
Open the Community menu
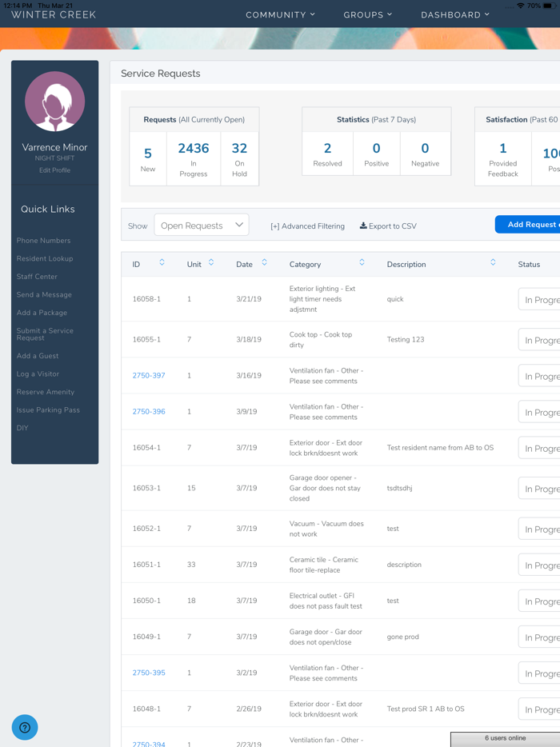click(280, 14)
